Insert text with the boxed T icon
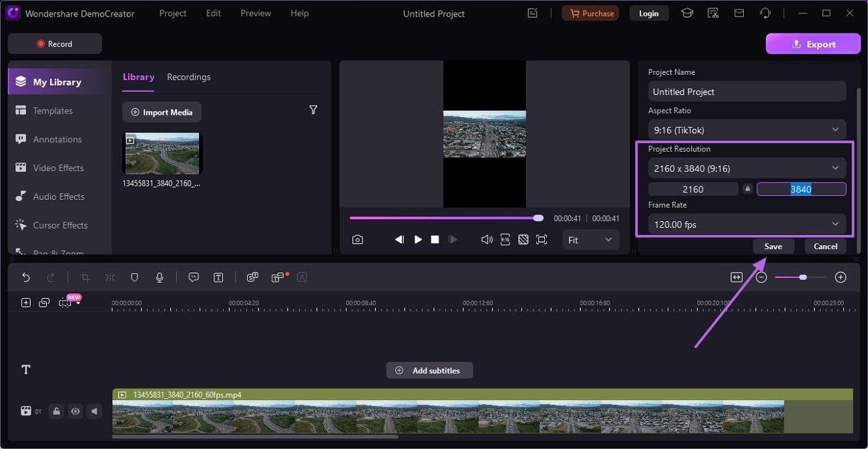This screenshot has height=449, width=868. (218, 277)
